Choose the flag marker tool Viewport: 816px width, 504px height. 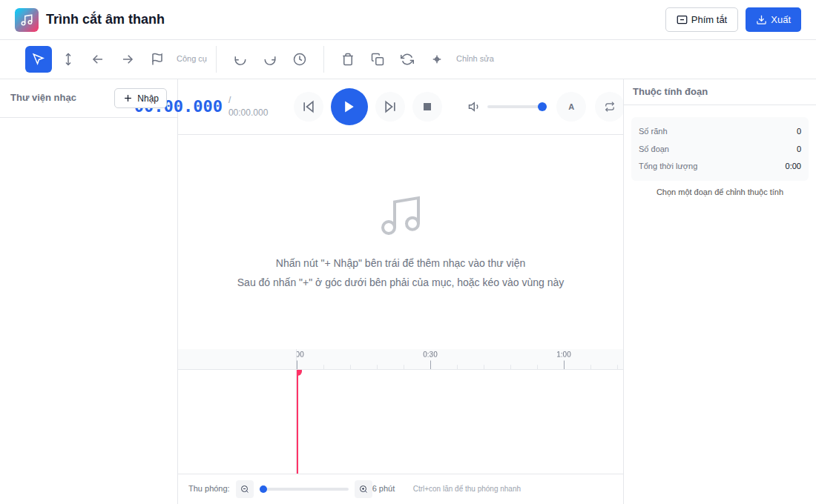(x=157, y=59)
